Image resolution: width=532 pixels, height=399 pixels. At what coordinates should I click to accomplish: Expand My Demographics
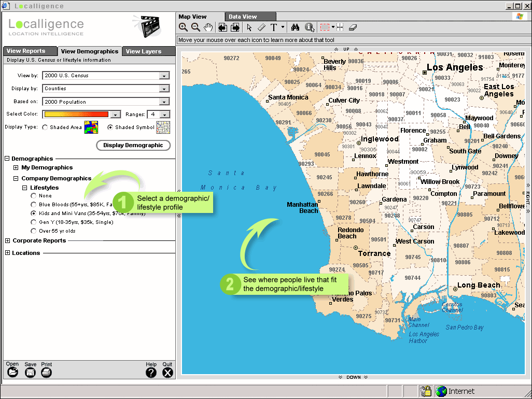click(x=16, y=167)
